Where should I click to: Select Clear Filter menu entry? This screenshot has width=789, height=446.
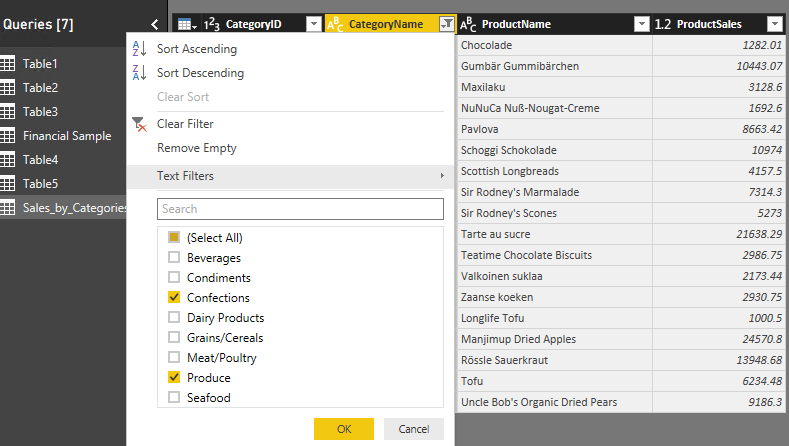point(185,124)
